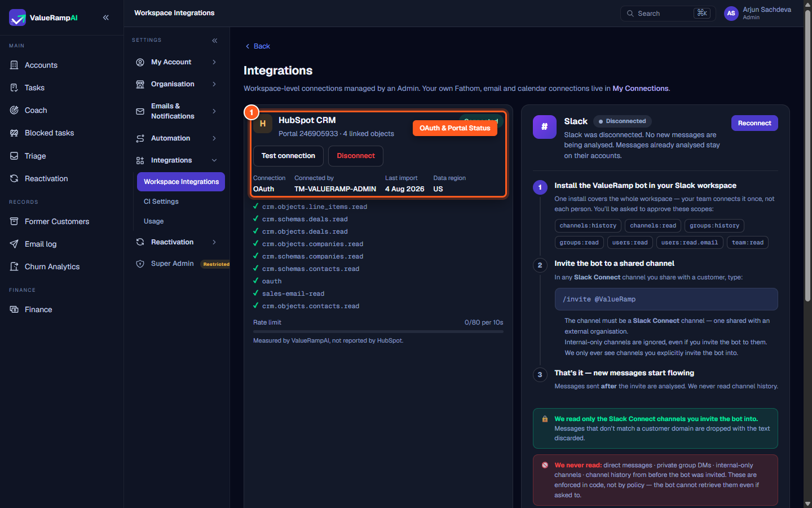Click the Slack hash logo icon
This screenshot has width=812, height=508.
coord(545,127)
